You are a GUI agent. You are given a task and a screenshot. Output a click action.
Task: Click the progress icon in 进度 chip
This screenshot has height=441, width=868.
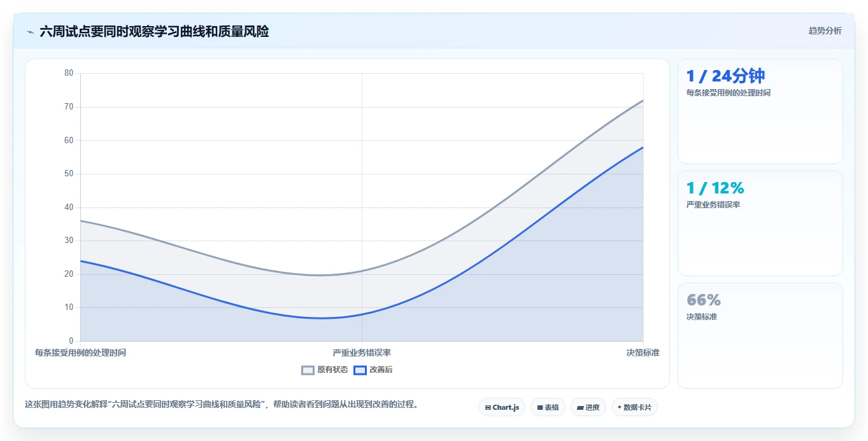coord(580,407)
